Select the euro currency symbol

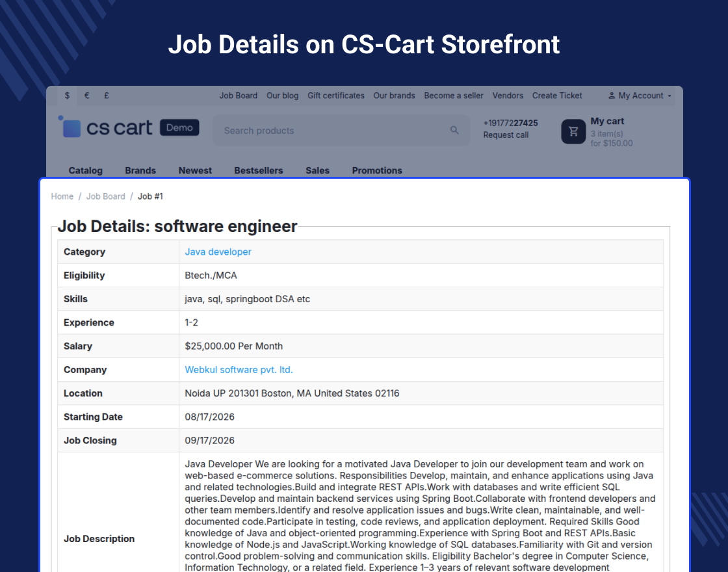point(87,96)
